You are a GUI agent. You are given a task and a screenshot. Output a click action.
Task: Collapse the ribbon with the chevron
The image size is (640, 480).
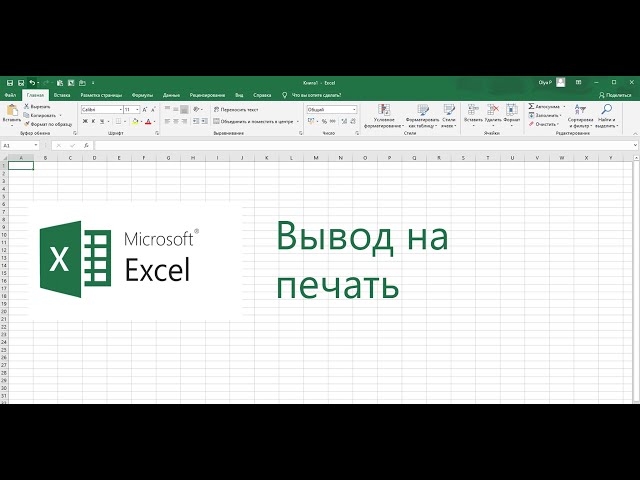pyautogui.click(x=635, y=133)
